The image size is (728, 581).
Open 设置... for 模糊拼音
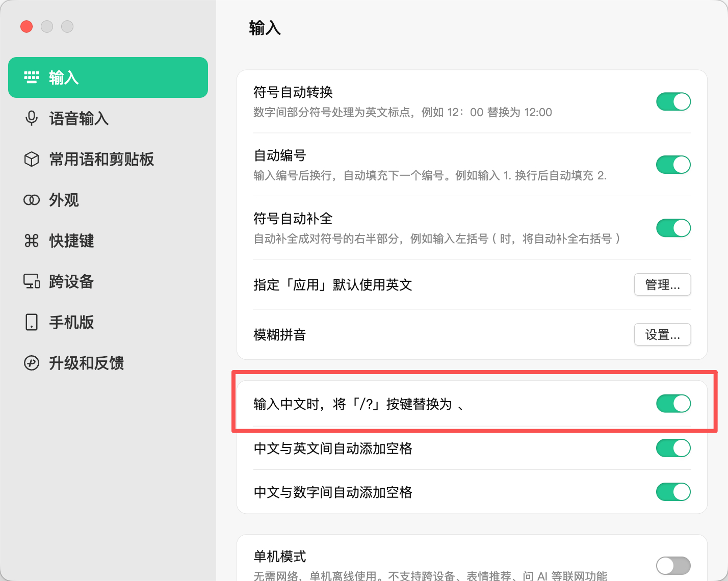coord(663,334)
